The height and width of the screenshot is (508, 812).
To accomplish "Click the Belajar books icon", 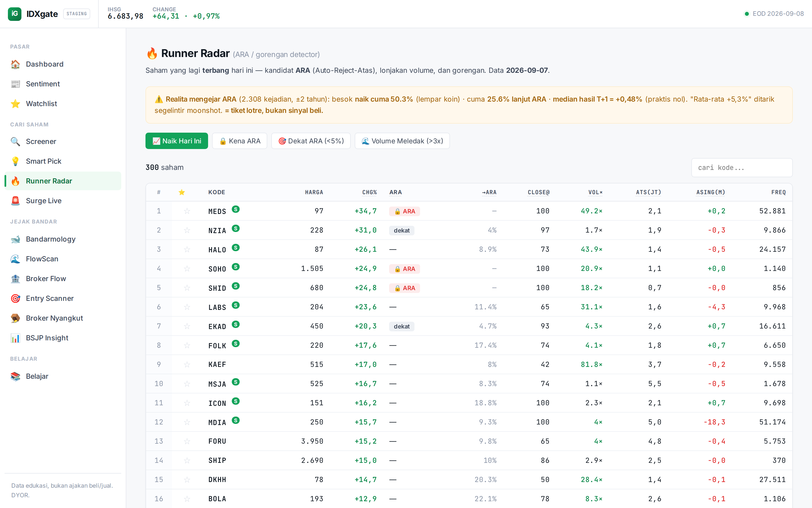I will pos(16,376).
